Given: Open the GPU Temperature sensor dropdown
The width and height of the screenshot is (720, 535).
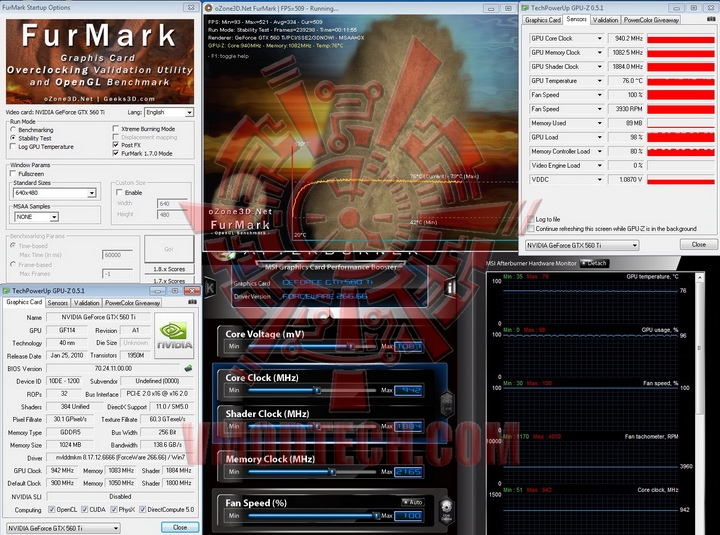Looking at the screenshot, I should pyautogui.click(x=599, y=81).
